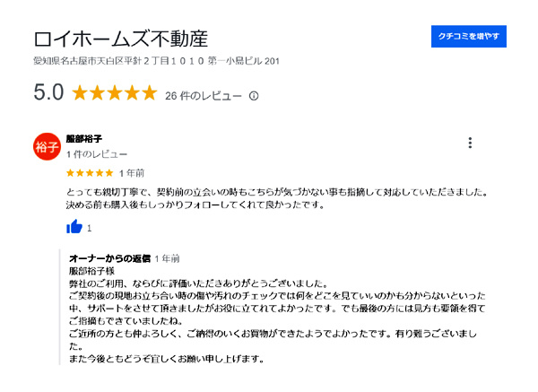538x392 pixels.
Task: Open the three-dot menu on 服部裕子's review
Action: pos(470,143)
